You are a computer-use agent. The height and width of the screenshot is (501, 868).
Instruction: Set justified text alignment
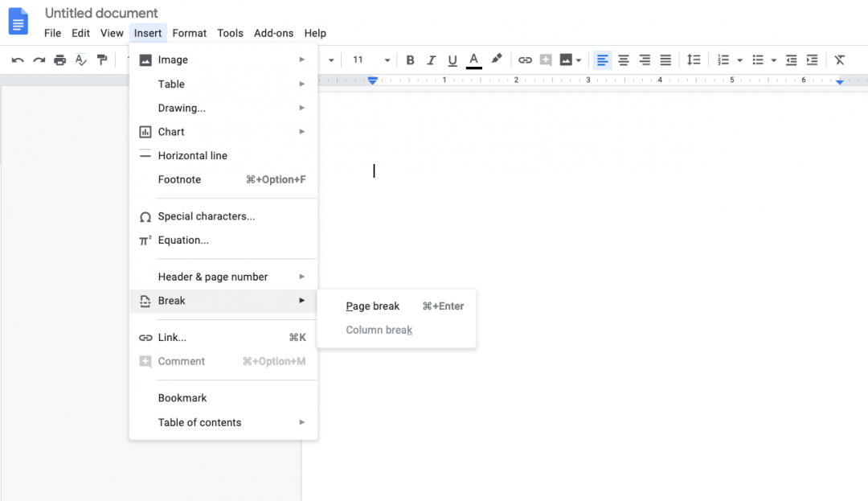pos(665,60)
